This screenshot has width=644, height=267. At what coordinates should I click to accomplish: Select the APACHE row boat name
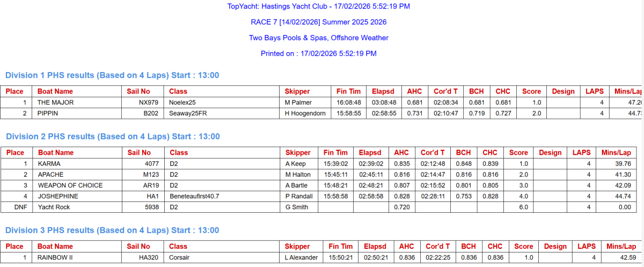point(50,175)
